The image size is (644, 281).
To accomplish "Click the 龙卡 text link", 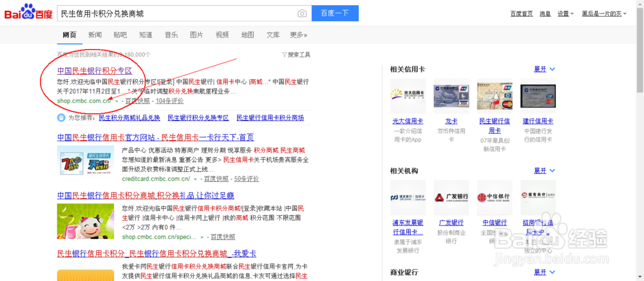I will point(451,121).
